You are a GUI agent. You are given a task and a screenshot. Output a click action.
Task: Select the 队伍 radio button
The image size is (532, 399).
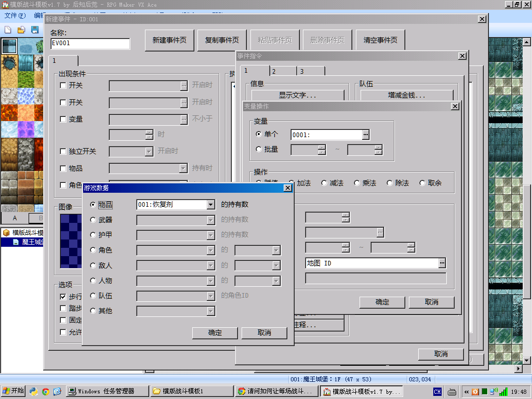coord(93,296)
